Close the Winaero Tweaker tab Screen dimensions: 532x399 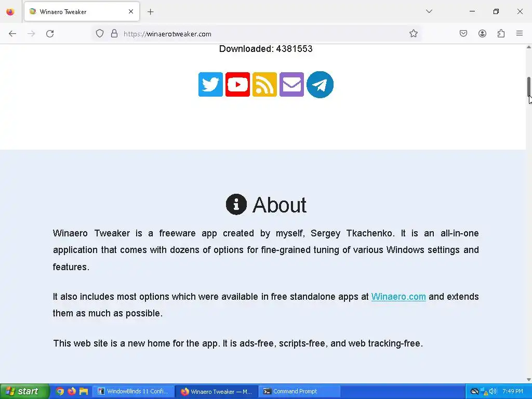tap(131, 11)
